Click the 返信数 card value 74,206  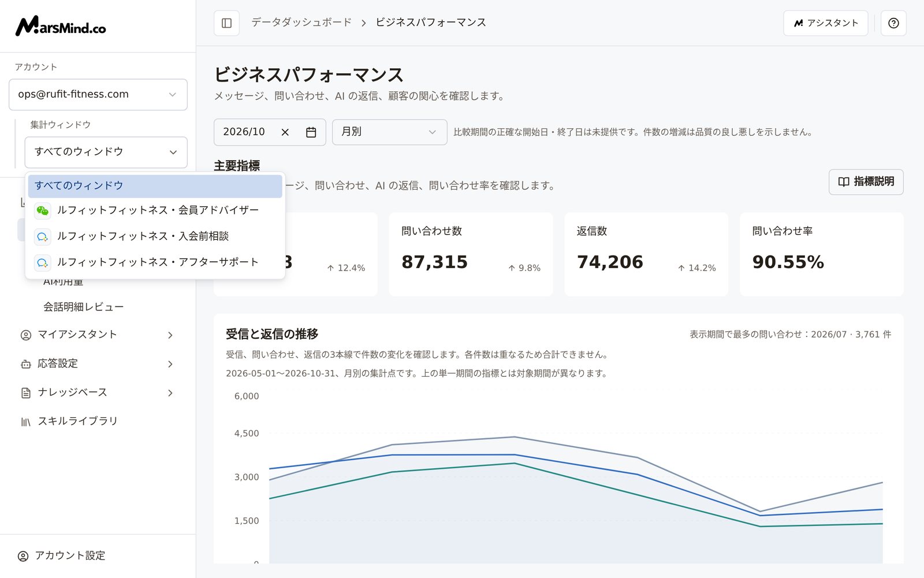(x=610, y=262)
